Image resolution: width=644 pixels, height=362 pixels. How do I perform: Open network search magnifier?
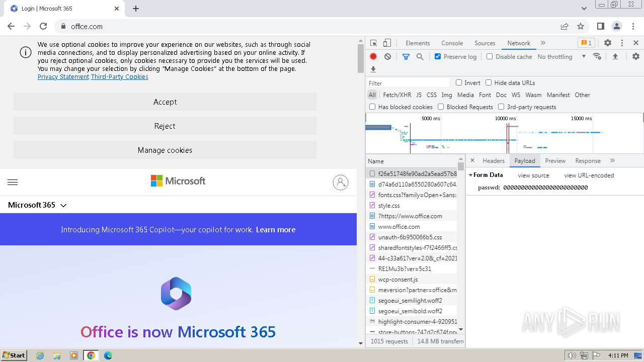(x=420, y=57)
